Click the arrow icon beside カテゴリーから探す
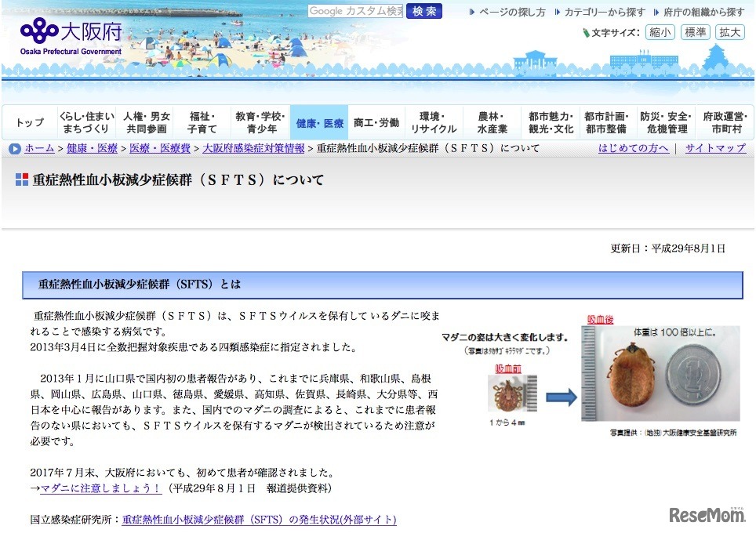The height and width of the screenshot is (533, 756). pos(557,12)
